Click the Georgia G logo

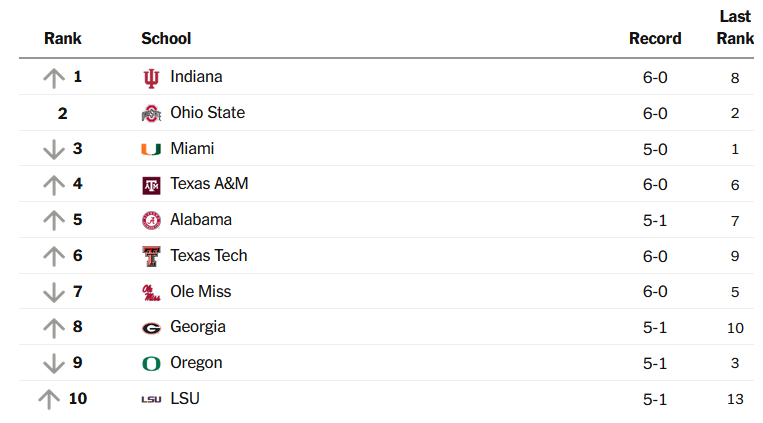(151, 327)
